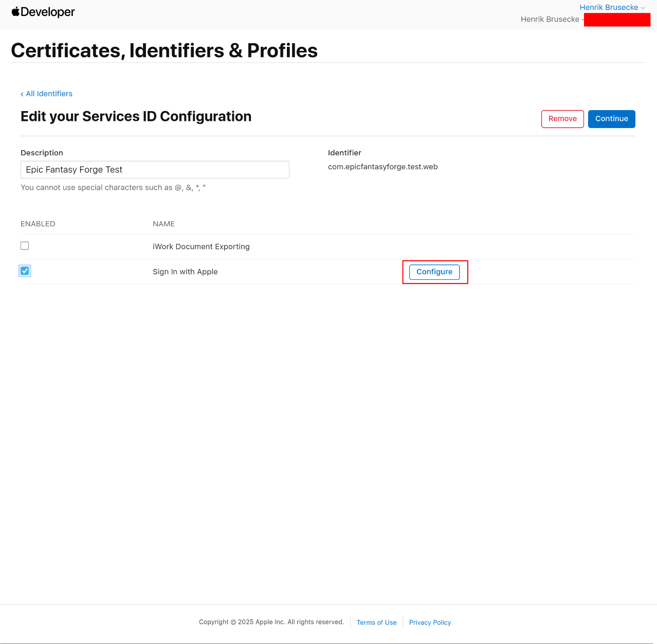Click the Sign In with Apple row label
Screen dimensions: 657x644
pyautogui.click(x=185, y=272)
